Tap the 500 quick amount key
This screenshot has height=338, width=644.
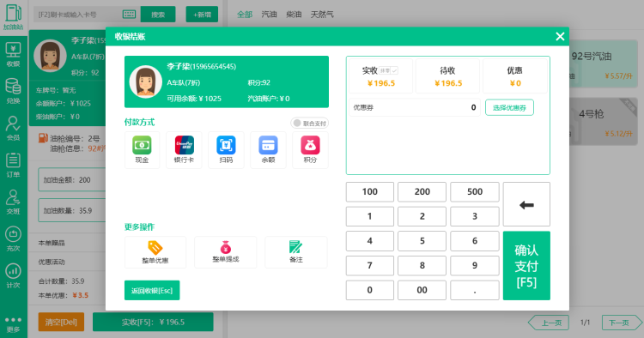point(475,191)
